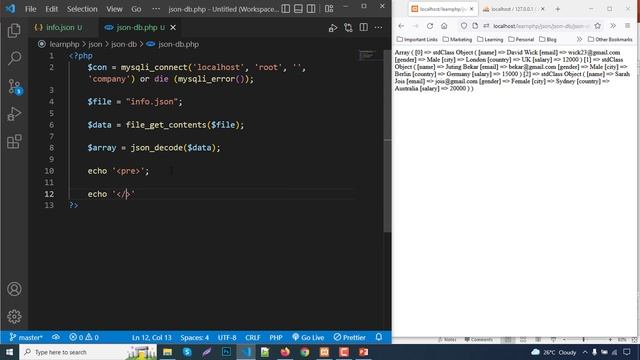Image resolution: width=640 pixels, height=360 pixels.
Task: Open the Selection menu
Action: click(x=82, y=9)
